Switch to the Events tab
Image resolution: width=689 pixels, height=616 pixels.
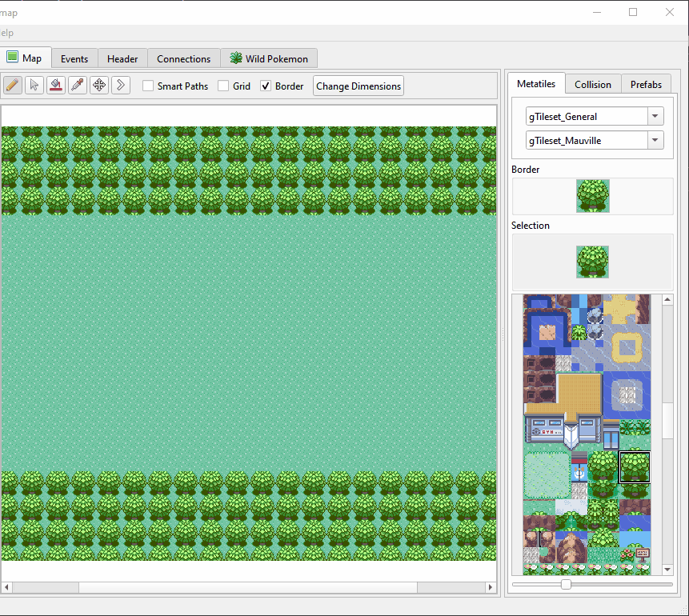pos(74,59)
